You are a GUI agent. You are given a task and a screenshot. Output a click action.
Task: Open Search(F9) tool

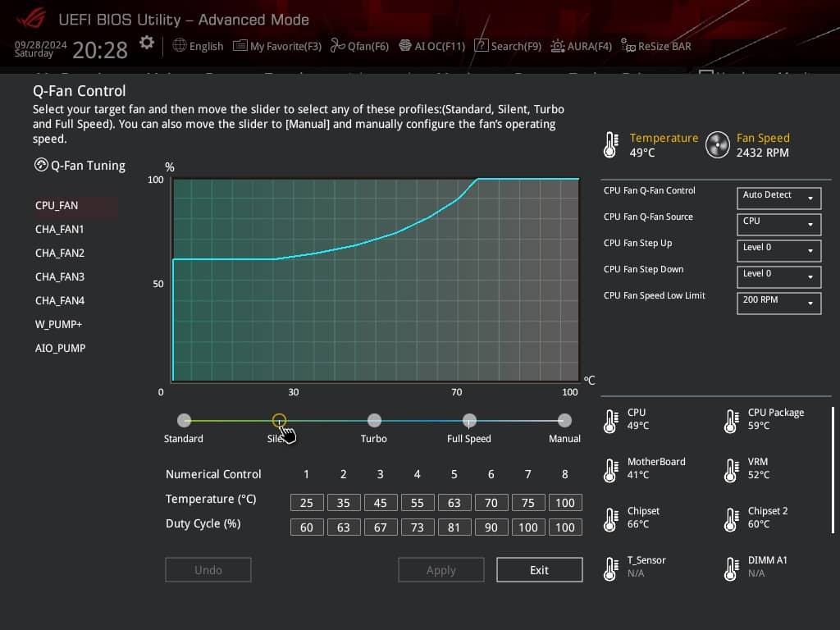(507, 46)
